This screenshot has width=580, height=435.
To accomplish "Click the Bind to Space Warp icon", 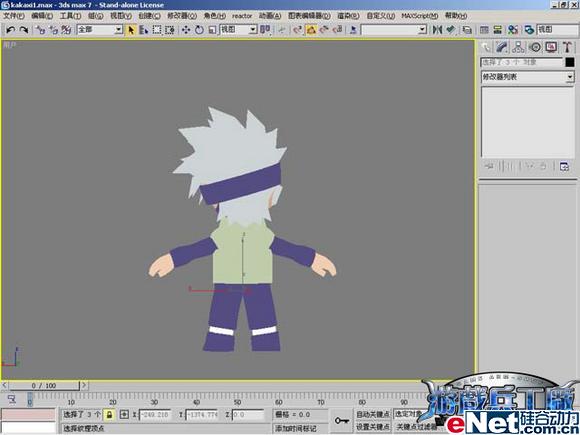I will click(66, 30).
